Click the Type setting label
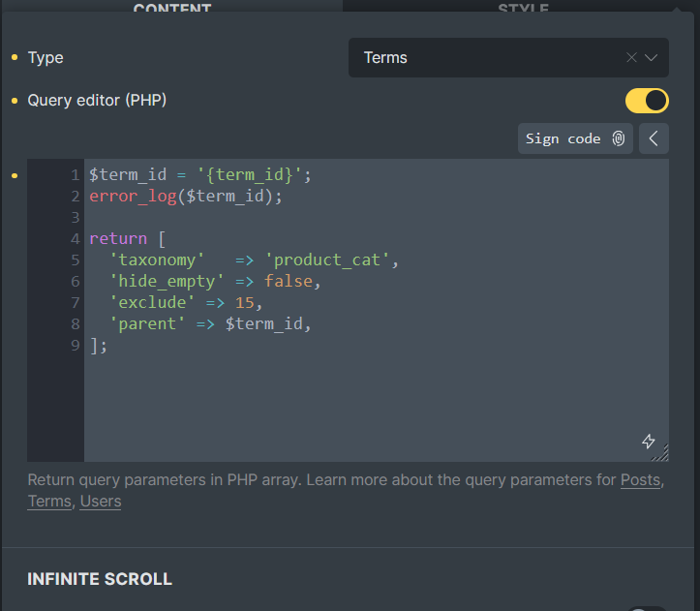The width and height of the screenshot is (700, 611). pos(46,58)
